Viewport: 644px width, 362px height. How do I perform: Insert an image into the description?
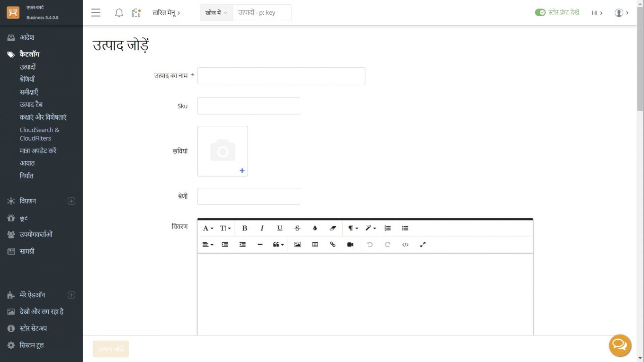297,244
